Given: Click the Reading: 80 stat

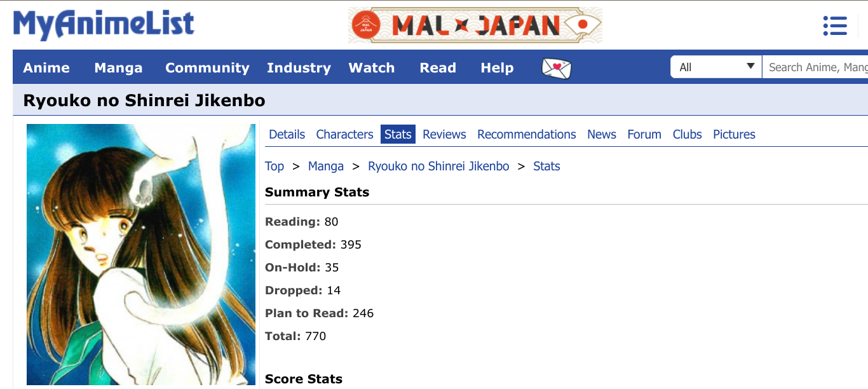Looking at the screenshot, I should (302, 222).
